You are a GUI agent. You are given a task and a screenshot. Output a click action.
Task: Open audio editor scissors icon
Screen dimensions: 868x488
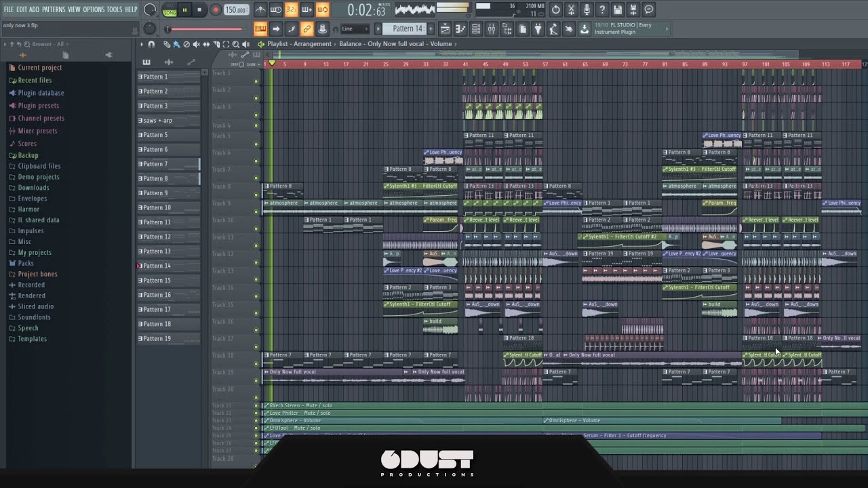click(571, 9)
